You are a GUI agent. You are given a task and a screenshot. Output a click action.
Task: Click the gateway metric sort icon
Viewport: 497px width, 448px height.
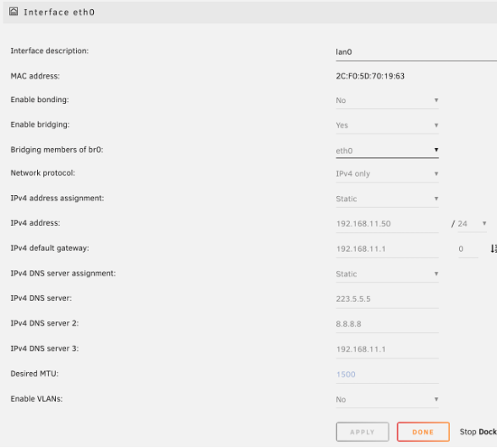[x=494, y=249]
